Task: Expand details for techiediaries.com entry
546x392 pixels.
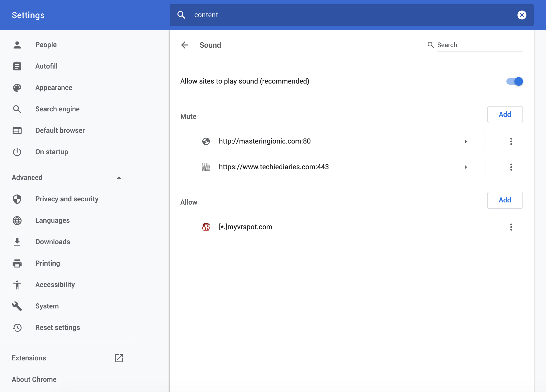Action: click(466, 167)
